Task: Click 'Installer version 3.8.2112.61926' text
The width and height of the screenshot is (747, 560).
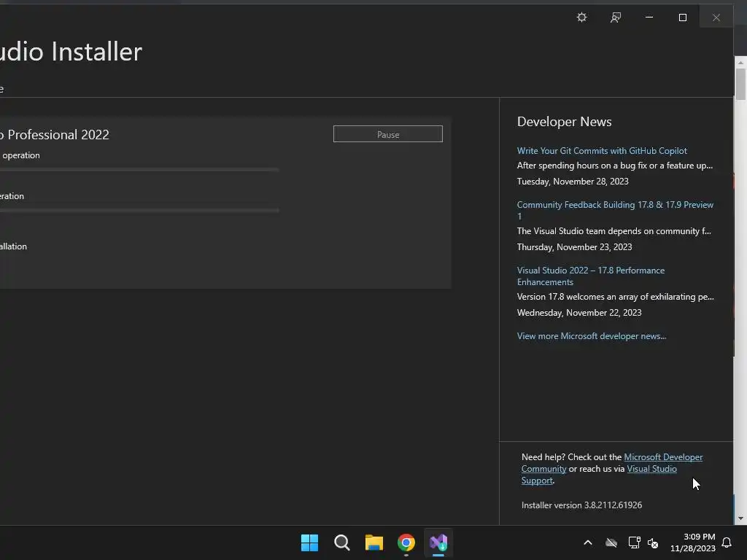Action: pyautogui.click(x=581, y=505)
